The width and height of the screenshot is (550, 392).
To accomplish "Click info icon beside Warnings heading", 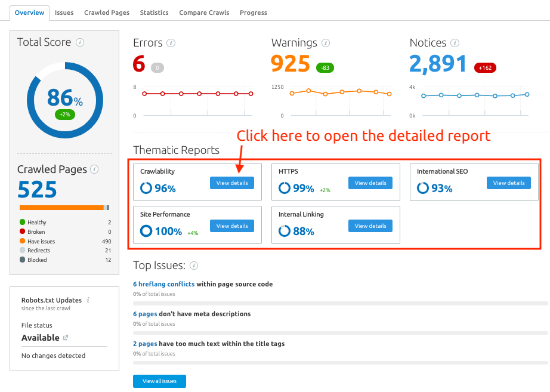I will (326, 43).
